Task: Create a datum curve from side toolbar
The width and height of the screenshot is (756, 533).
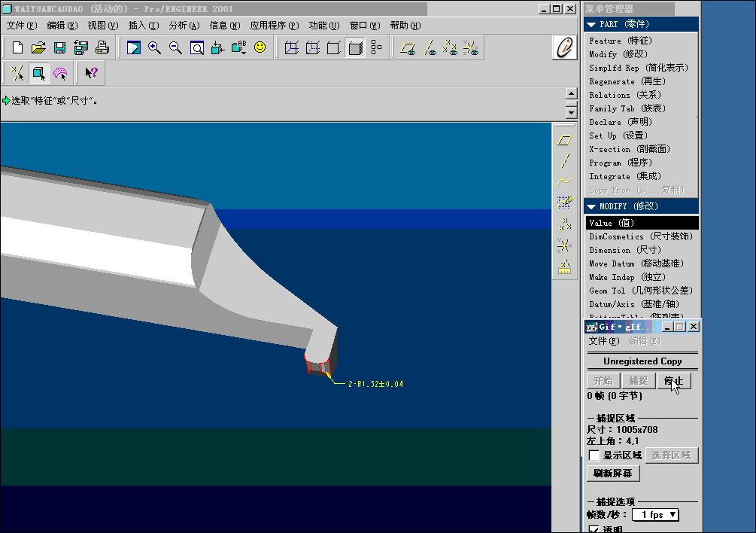Action: click(x=565, y=181)
